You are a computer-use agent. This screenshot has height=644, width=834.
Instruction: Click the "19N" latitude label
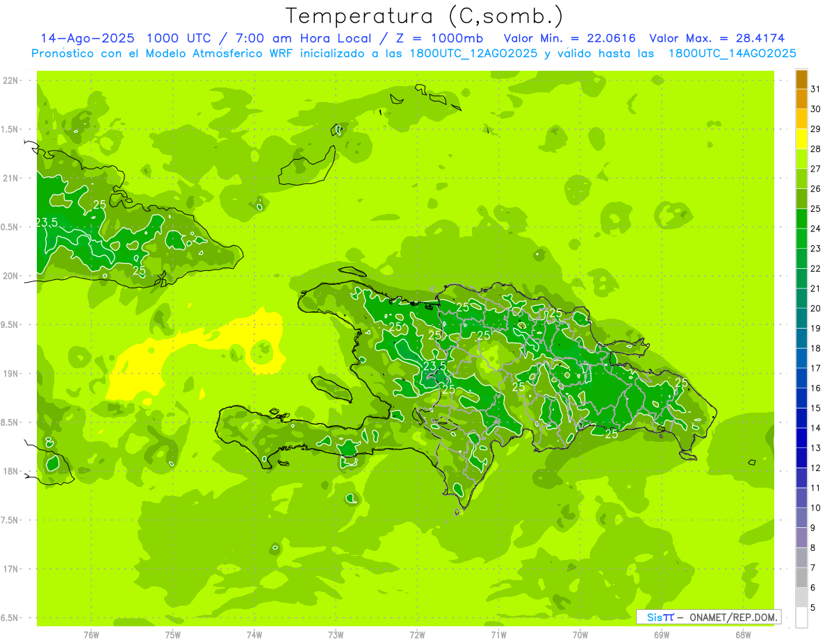[x=10, y=374]
